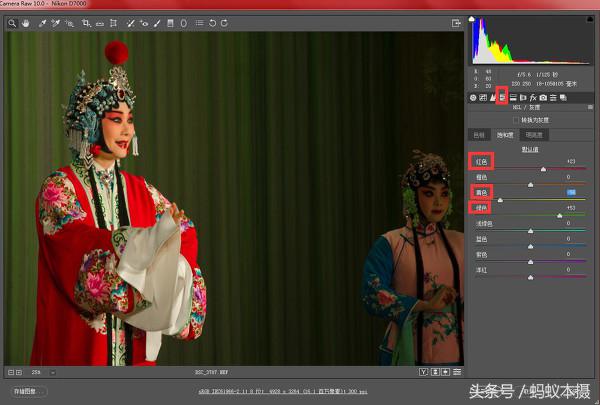Screen dimensions: 600x405
Task: Select the White Balance eyedropper tool
Action: coord(42,23)
